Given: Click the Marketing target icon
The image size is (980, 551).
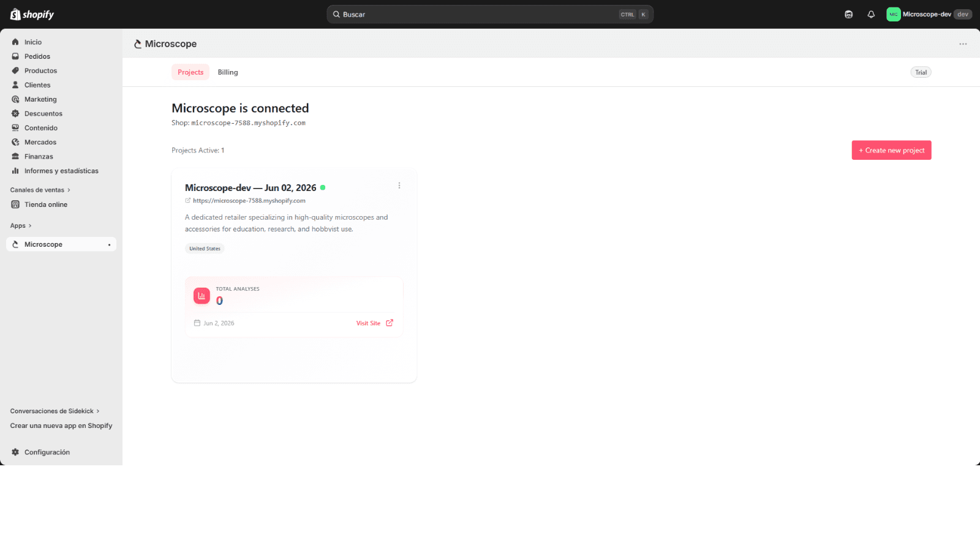Looking at the screenshot, I should [x=15, y=99].
